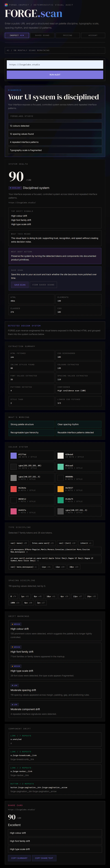Click '12 colours detected' row

[x=55, y=126]
